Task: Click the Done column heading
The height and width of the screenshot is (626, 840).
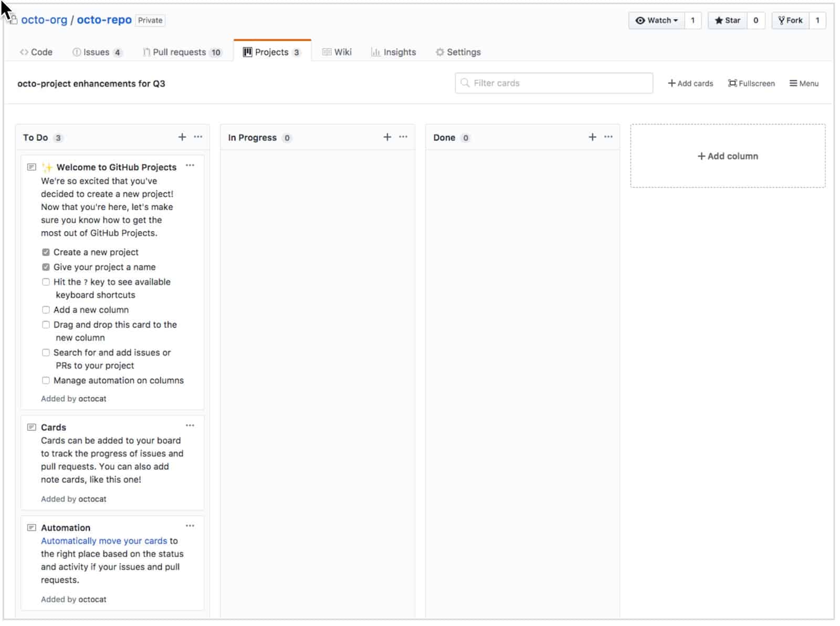Action: (x=444, y=138)
